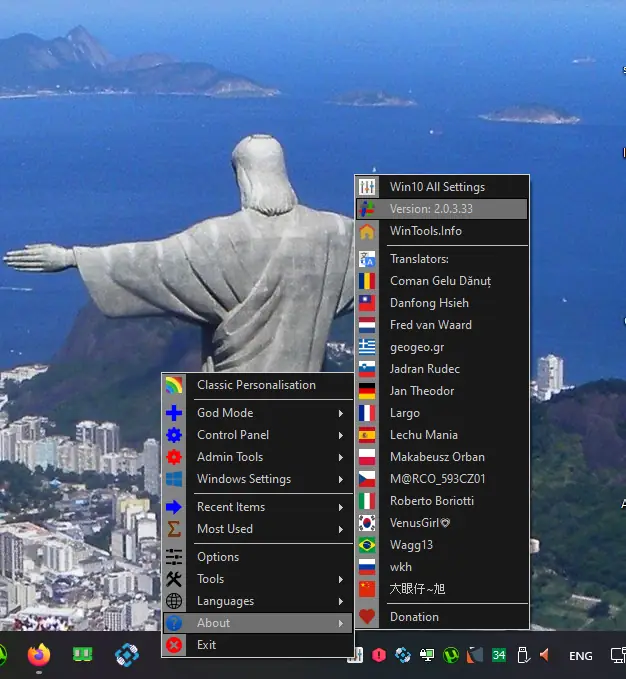The height and width of the screenshot is (679, 626).
Task: Click the French flag beside Largo
Action: tap(367, 413)
